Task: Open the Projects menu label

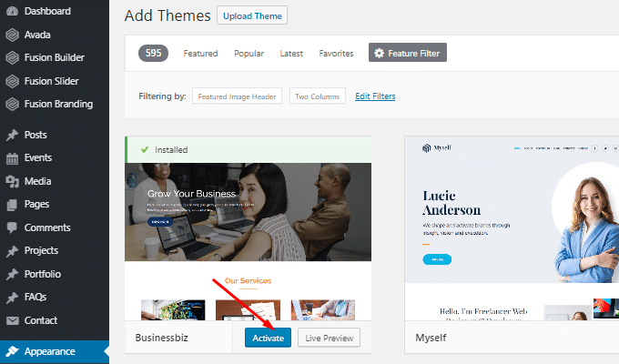Action: (42, 250)
